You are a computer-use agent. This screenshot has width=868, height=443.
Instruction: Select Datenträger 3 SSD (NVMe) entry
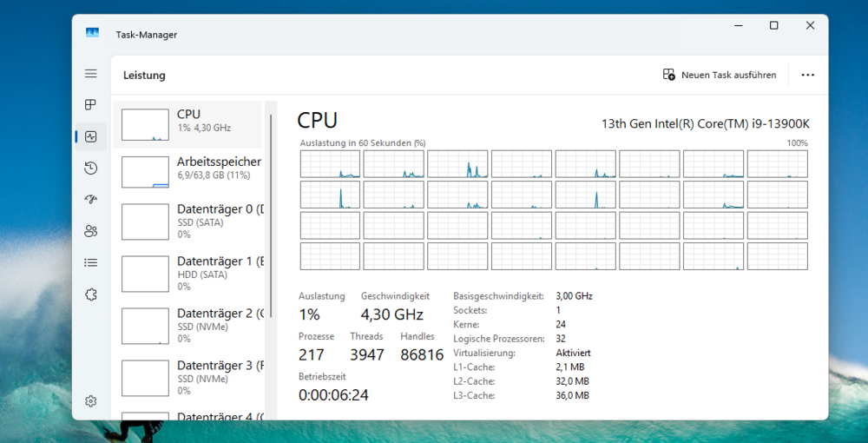pos(187,378)
